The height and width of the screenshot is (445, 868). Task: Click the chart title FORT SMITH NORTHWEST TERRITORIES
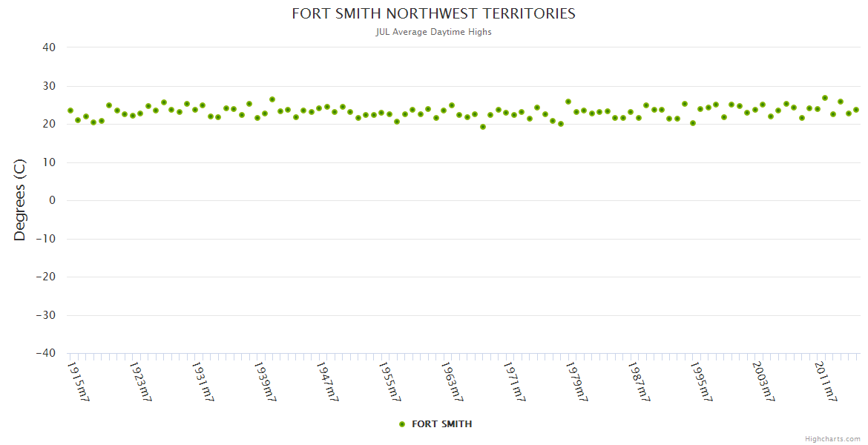point(433,14)
